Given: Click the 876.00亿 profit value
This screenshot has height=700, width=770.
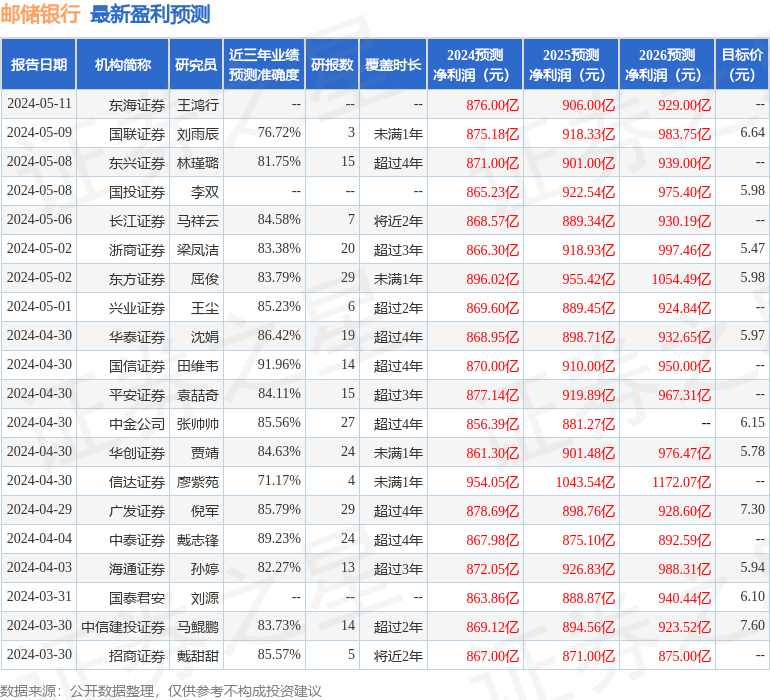Looking at the screenshot, I should [x=493, y=105].
